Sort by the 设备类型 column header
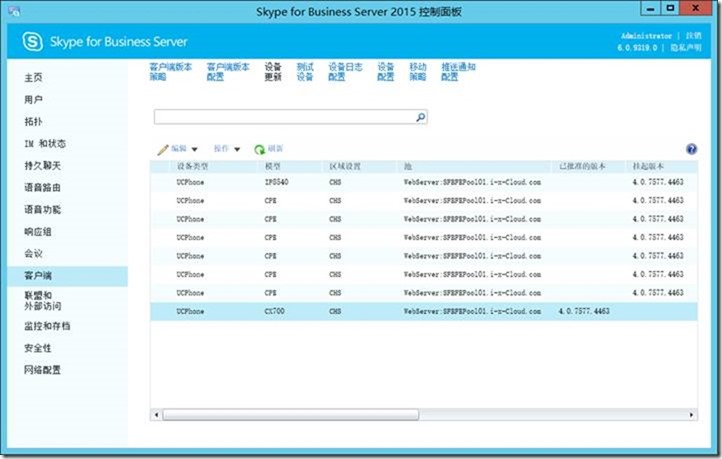 point(192,166)
